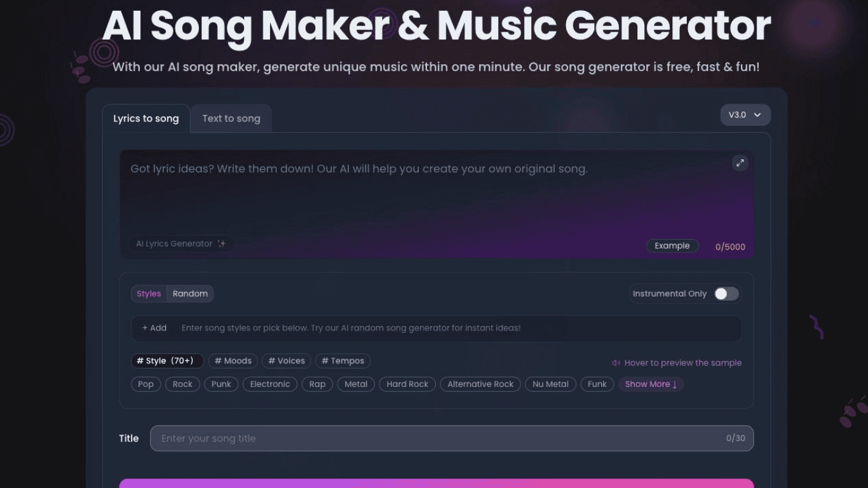
Task: Expand the lyrics box to fullscreen
Action: point(740,163)
